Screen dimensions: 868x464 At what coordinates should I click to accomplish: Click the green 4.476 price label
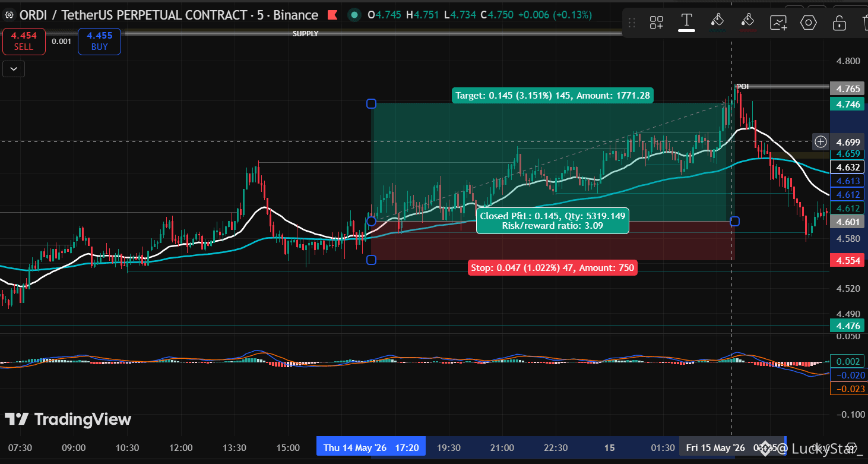847,326
